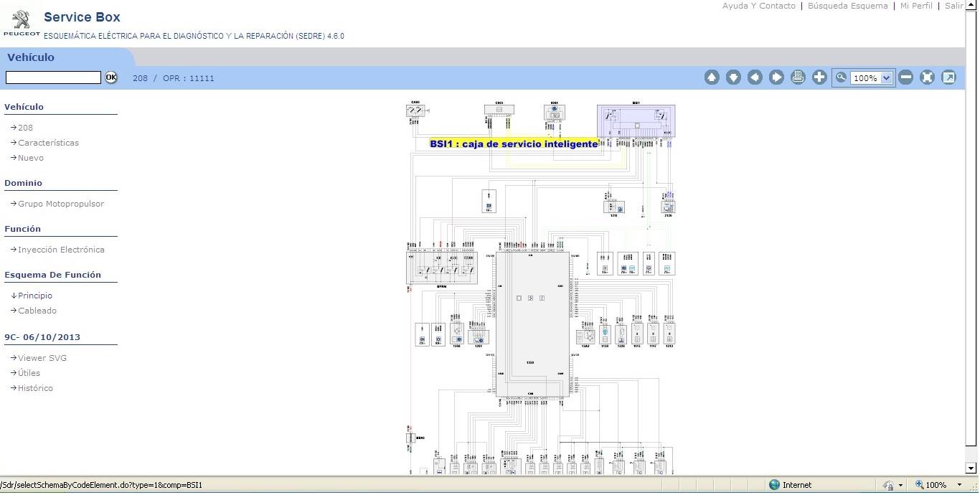The height and width of the screenshot is (495, 980).
Task: Open the Ayuda Y Contacto link
Action: 758,6
